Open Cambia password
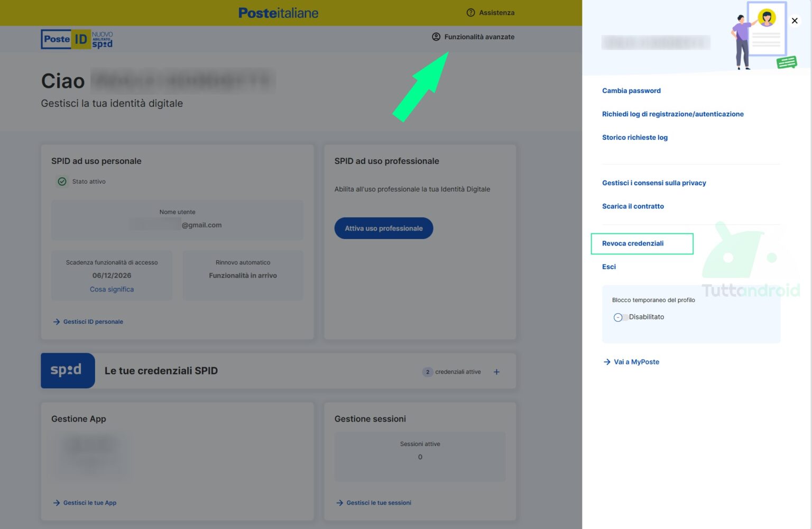812x529 pixels. (x=631, y=91)
